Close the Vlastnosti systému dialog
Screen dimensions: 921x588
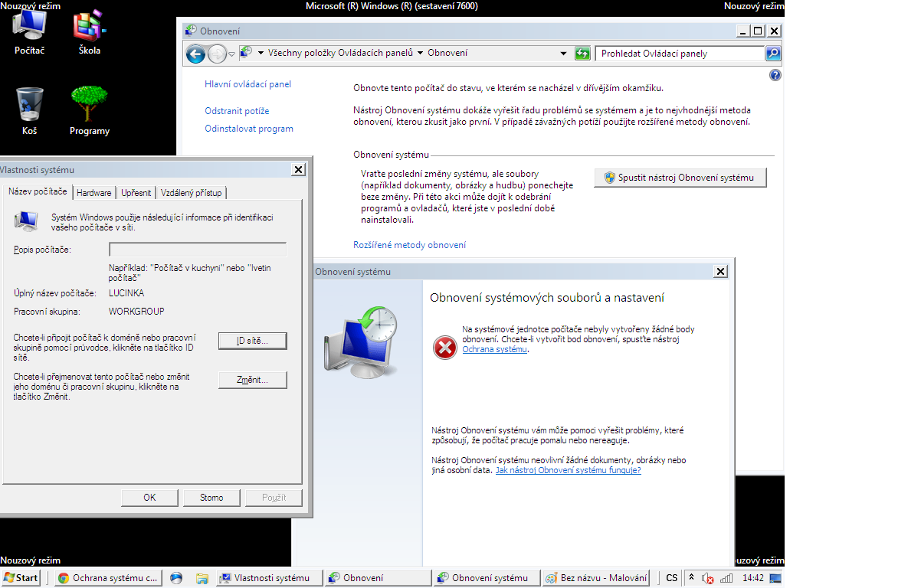297,170
